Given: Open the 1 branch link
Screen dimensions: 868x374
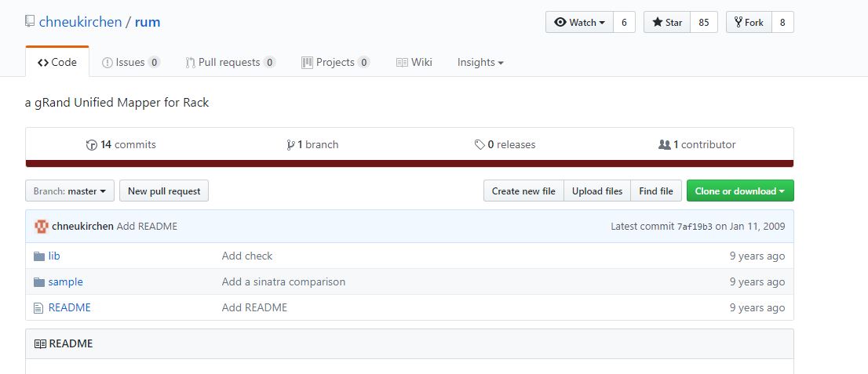Looking at the screenshot, I should point(313,145).
